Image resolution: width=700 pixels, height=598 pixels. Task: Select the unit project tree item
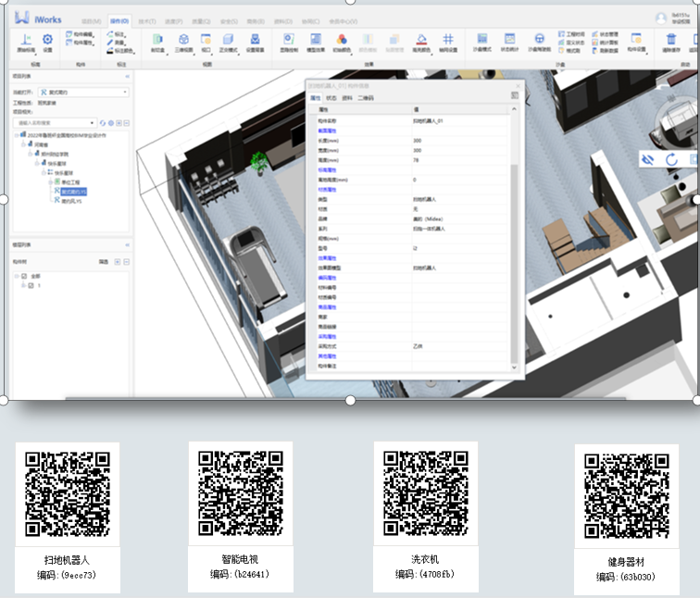pos(70,182)
